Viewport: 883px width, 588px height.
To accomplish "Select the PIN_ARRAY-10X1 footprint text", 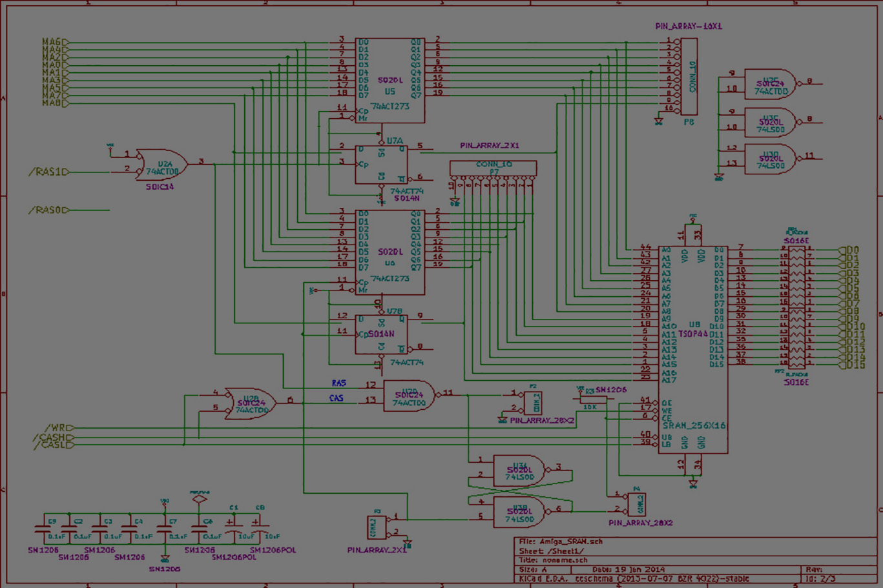I will pyautogui.click(x=689, y=26).
